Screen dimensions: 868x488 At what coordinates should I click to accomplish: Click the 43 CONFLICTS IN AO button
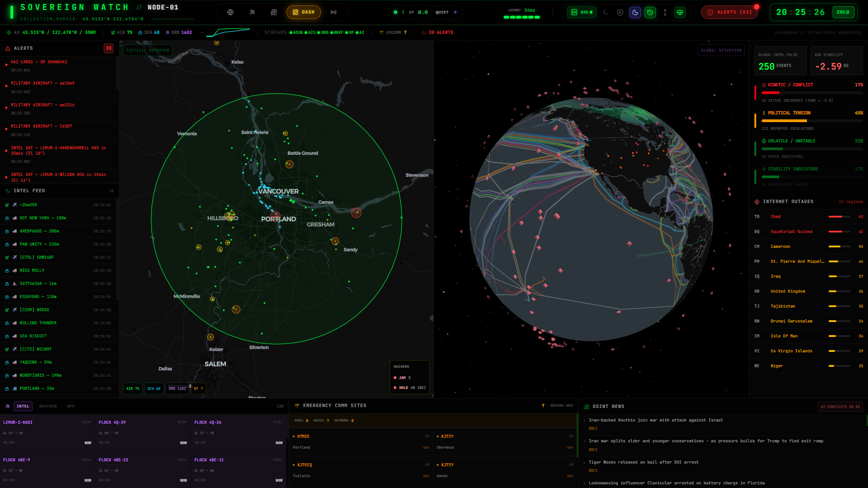pos(840,407)
